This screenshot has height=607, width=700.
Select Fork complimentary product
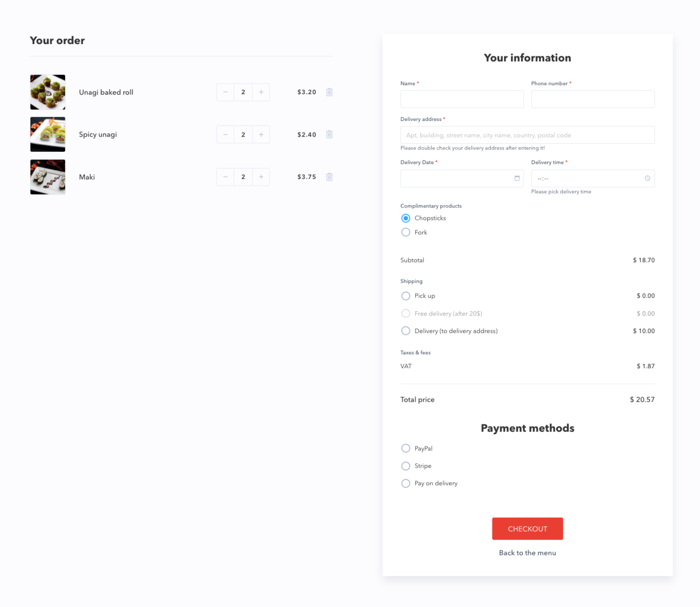(x=405, y=232)
